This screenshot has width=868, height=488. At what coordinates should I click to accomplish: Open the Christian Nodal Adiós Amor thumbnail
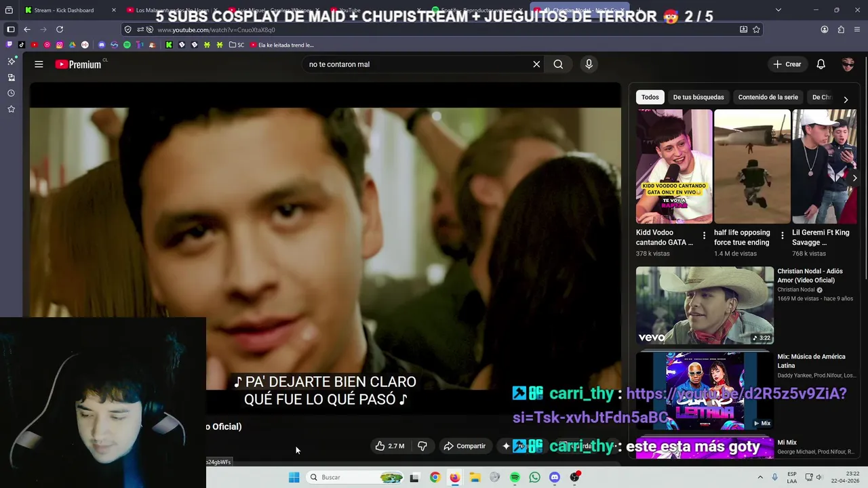705,305
